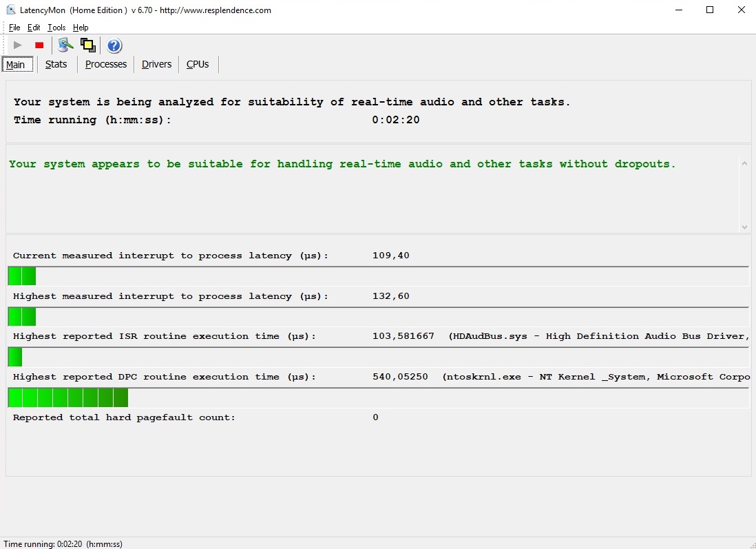This screenshot has width=756, height=549.
Task: Click 'Reported total hard pagefault count' label
Action: click(124, 417)
